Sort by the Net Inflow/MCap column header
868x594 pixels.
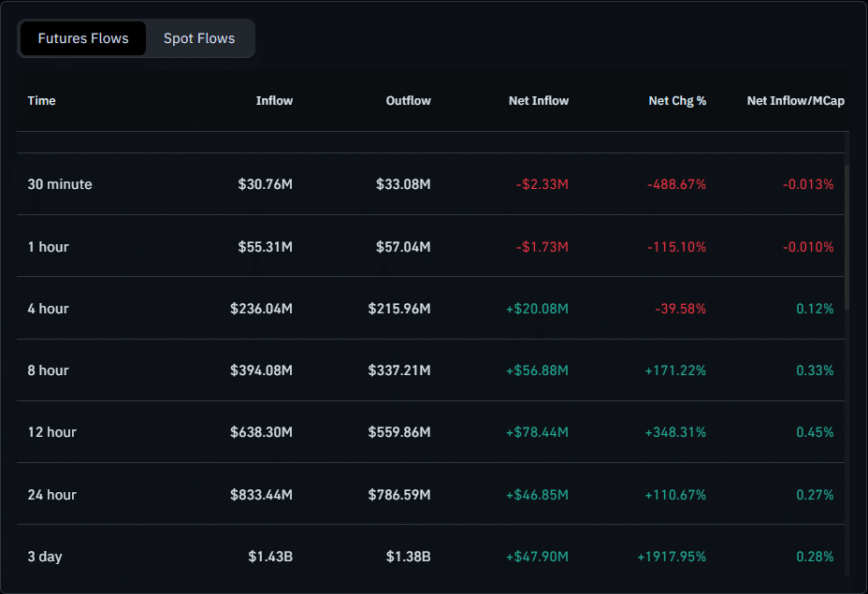795,100
